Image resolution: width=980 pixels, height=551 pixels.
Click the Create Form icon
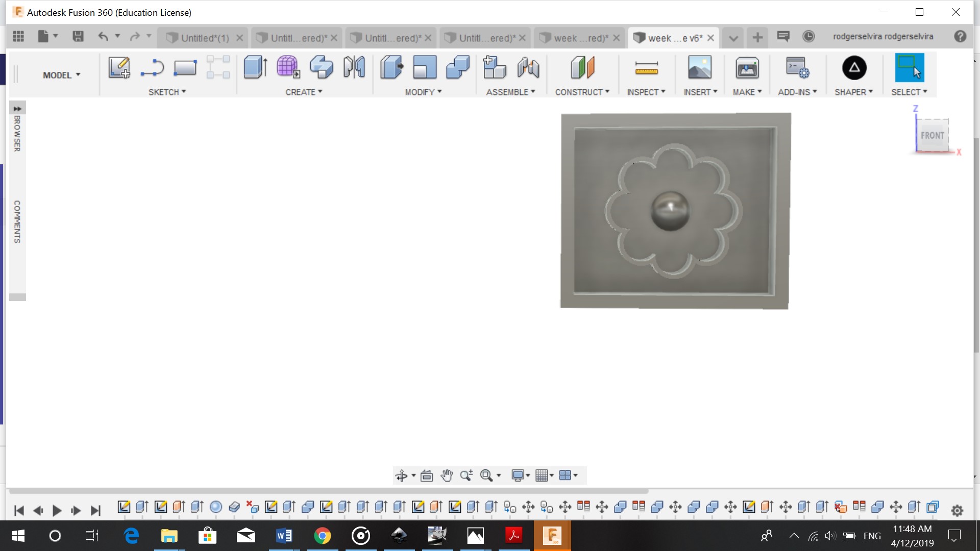288,67
